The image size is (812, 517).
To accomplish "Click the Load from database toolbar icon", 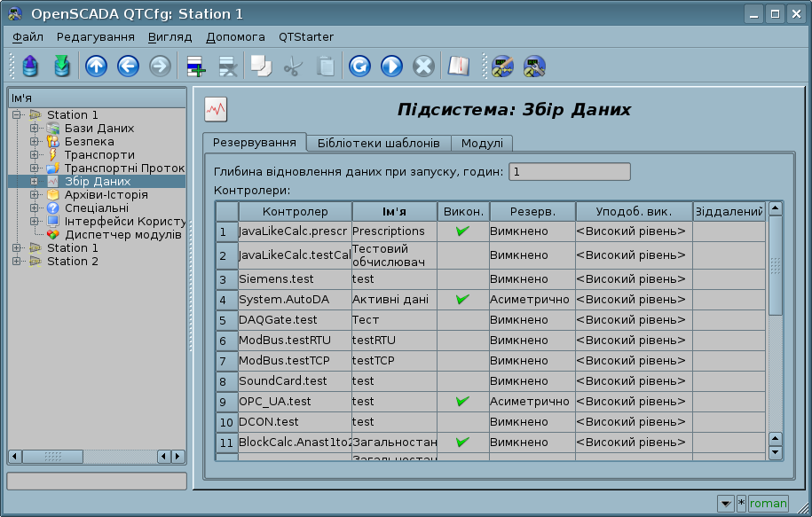I will (30, 66).
